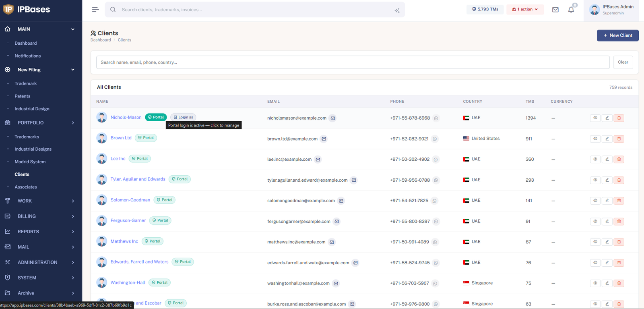Open WhatsApp icon next to +971-55-878-6968

[x=436, y=118]
